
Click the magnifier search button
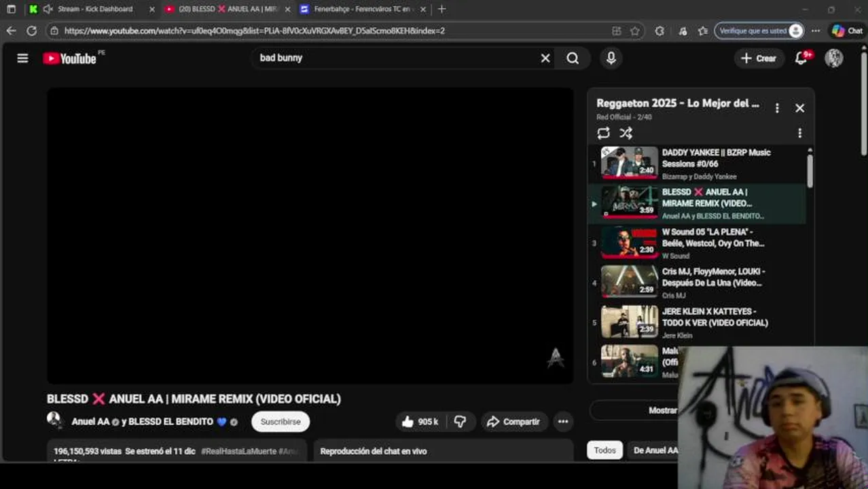click(573, 58)
